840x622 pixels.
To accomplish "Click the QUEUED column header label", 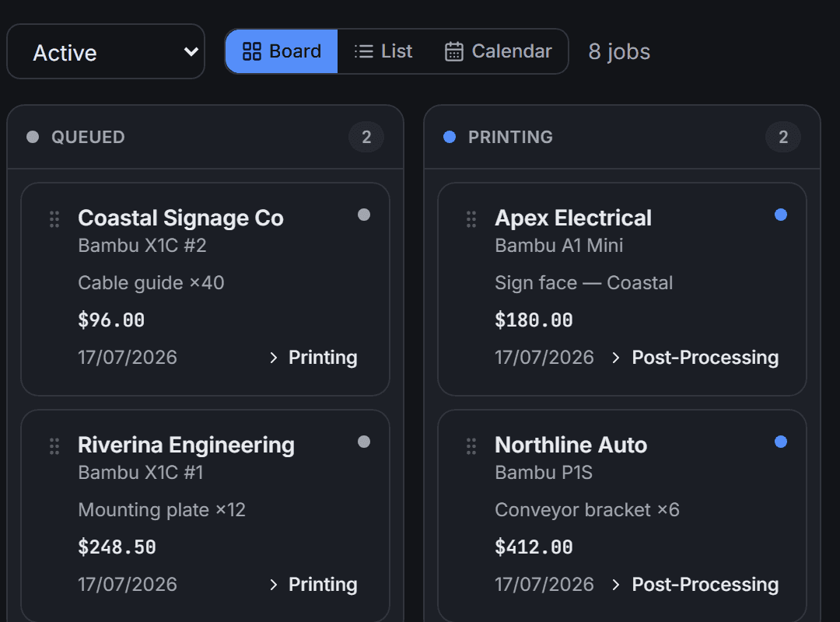I will coord(88,137).
